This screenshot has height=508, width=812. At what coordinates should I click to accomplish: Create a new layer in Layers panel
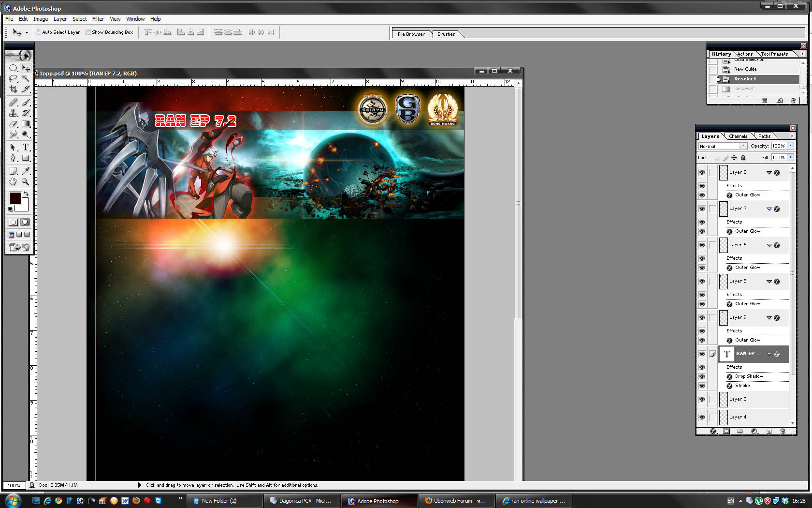click(x=769, y=431)
